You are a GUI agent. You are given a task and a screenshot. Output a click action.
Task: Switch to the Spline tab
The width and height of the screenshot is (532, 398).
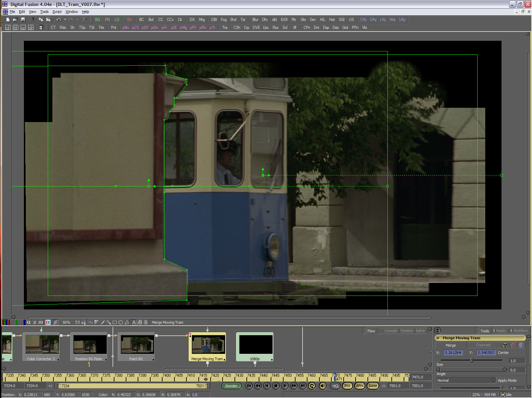(420, 331)
